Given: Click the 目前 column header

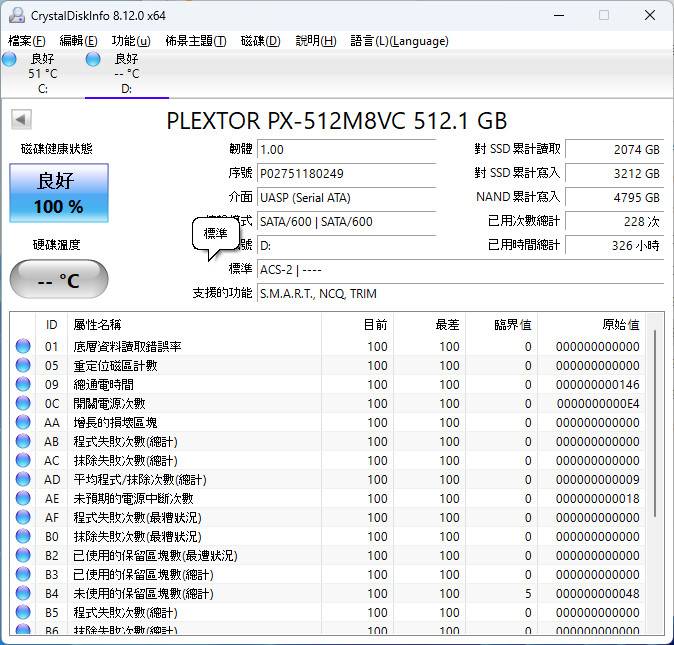Looking at the screenshot, I should tap(358, 325).
